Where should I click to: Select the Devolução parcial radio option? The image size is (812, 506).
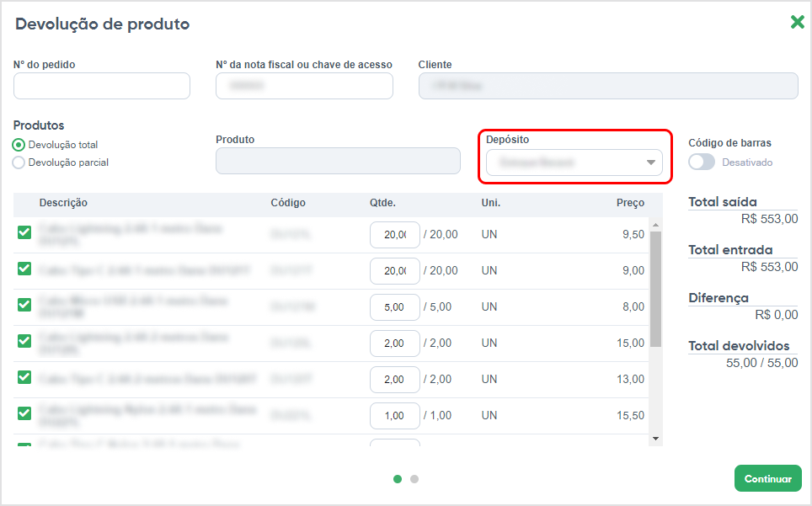pos(19,162)
